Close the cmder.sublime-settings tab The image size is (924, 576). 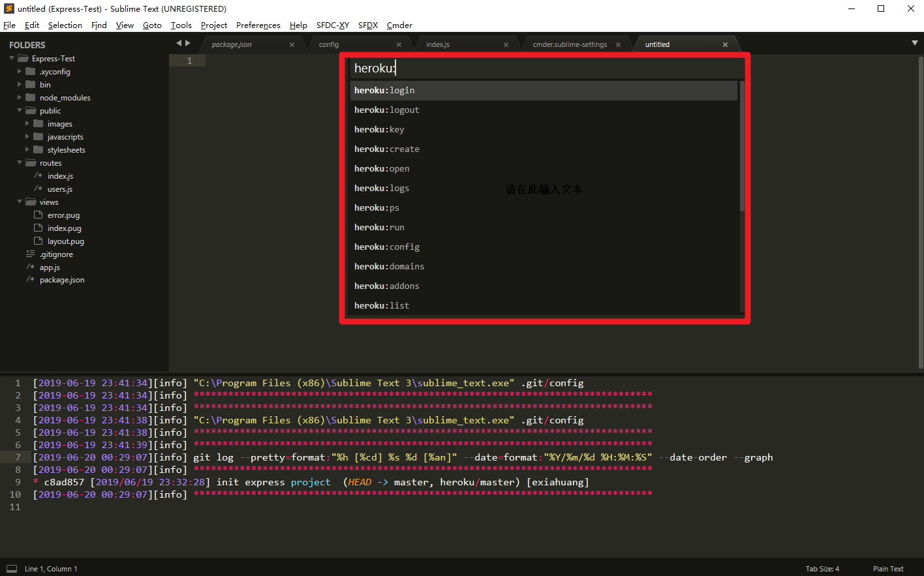point(618,44)
